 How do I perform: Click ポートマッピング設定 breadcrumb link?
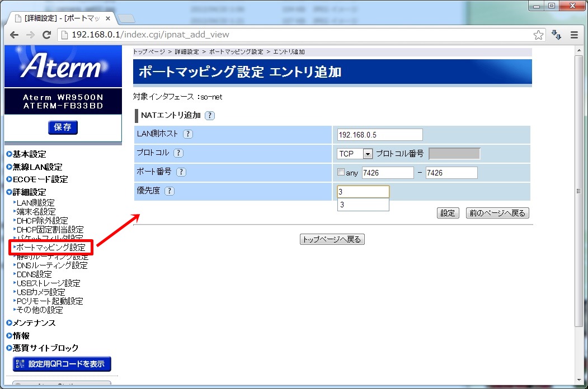click(236, 52)
